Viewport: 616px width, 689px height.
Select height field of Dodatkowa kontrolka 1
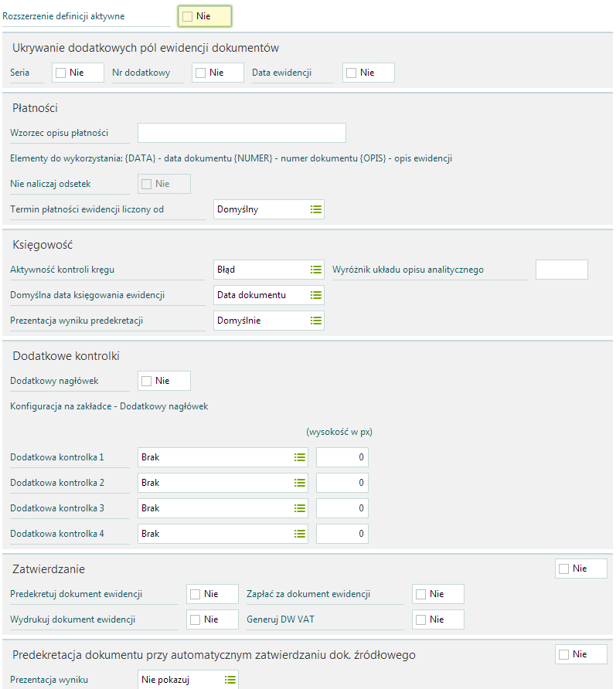342,457
